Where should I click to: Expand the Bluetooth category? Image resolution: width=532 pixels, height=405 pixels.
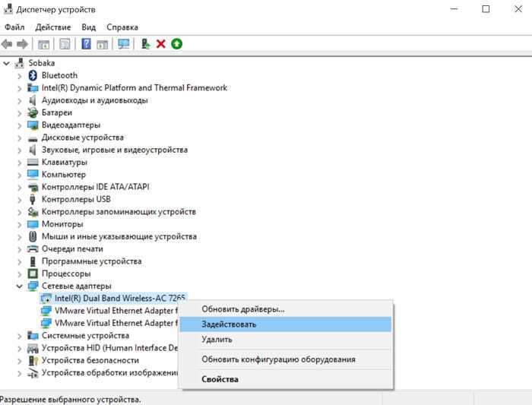click(x=19, y=76)
